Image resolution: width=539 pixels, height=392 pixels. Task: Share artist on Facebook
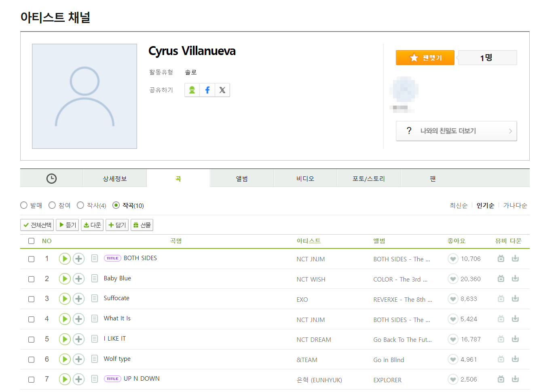[x=207, y=90]
